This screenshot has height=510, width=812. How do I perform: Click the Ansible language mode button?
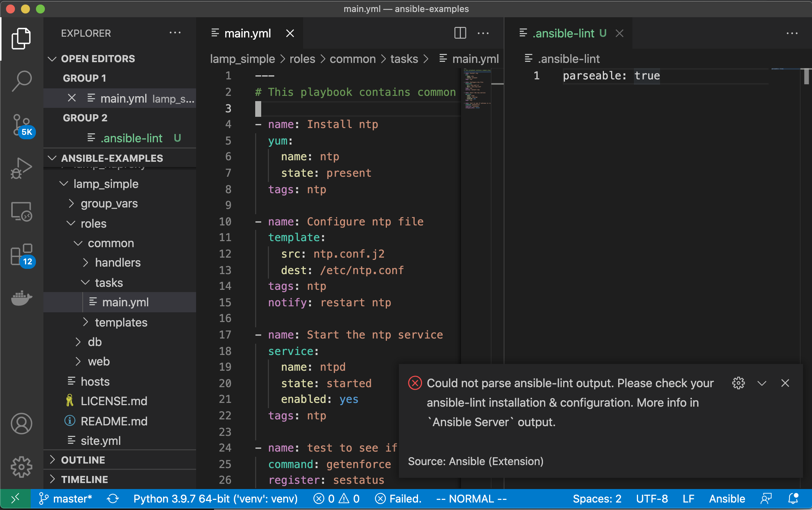coord(727,499)
